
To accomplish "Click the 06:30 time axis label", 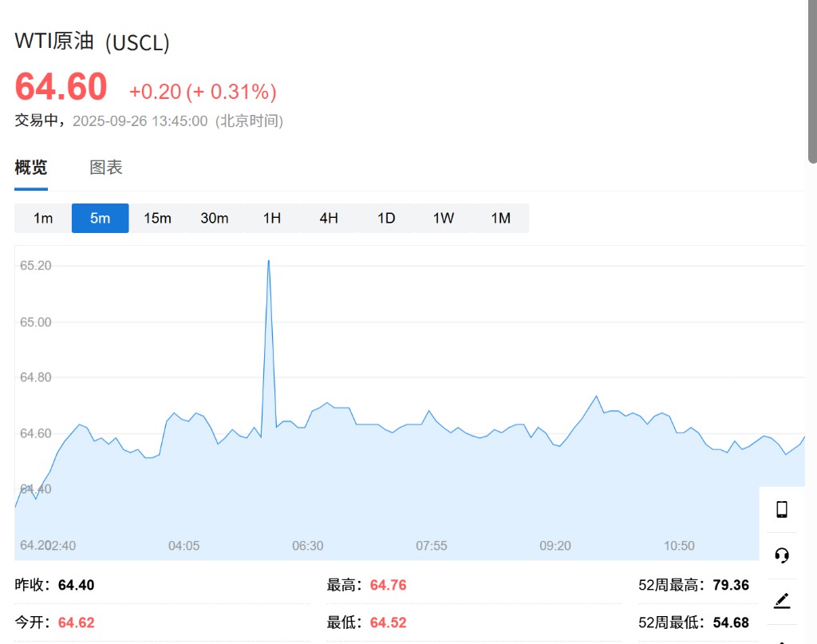I will click(308, 546).
